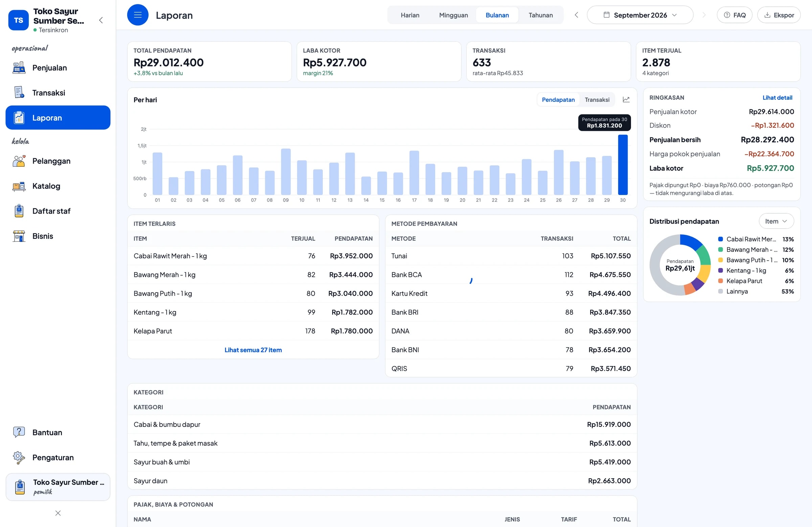Click the Cabai & bumbu dapur category row
The image size is (812, 527).
click(382, 424)
